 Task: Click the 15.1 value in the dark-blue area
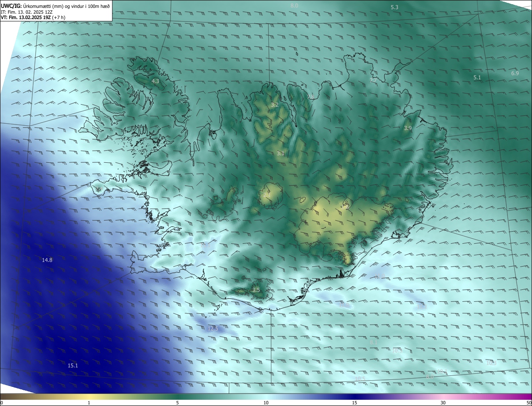[73, 365]
